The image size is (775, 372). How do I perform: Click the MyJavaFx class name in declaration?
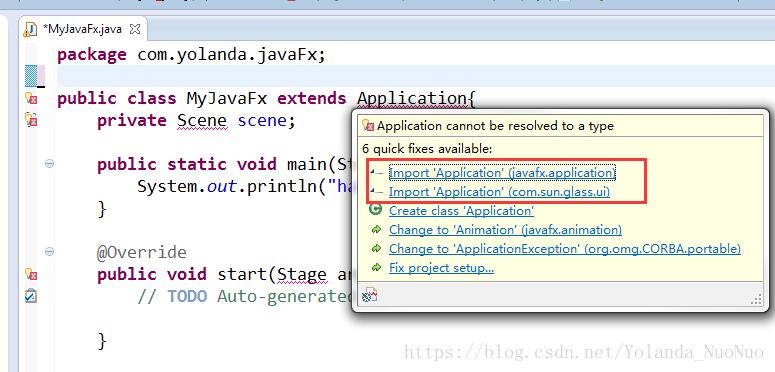(x=227, y=98)
